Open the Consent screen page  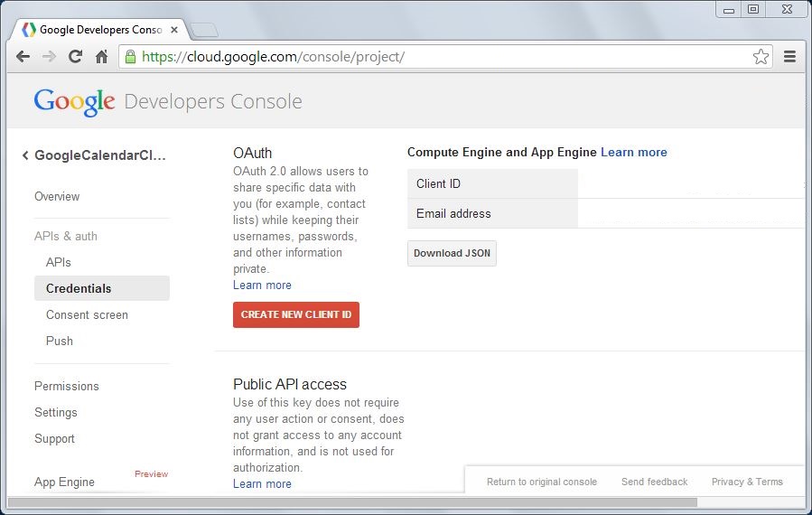coord(87,315)
